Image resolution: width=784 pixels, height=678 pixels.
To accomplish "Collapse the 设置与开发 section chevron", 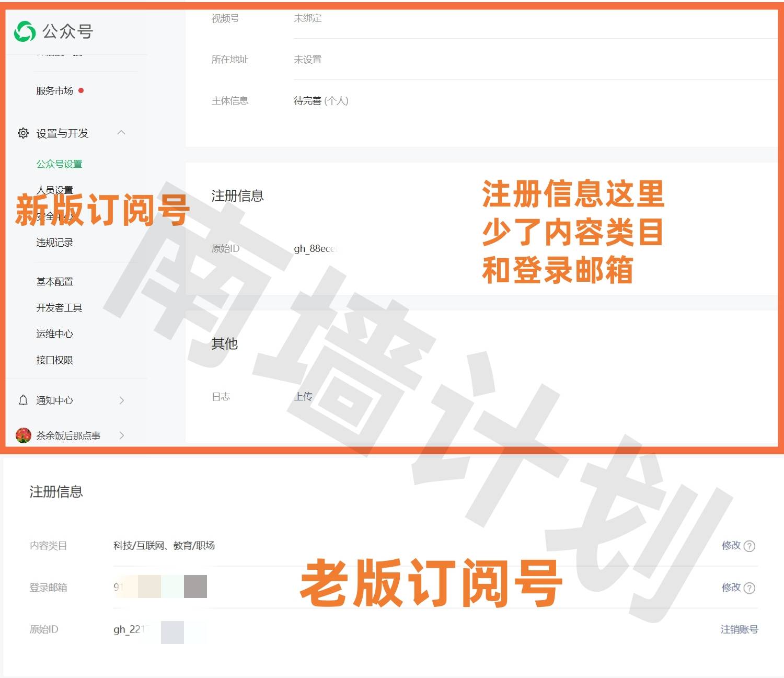I will 121,133.
